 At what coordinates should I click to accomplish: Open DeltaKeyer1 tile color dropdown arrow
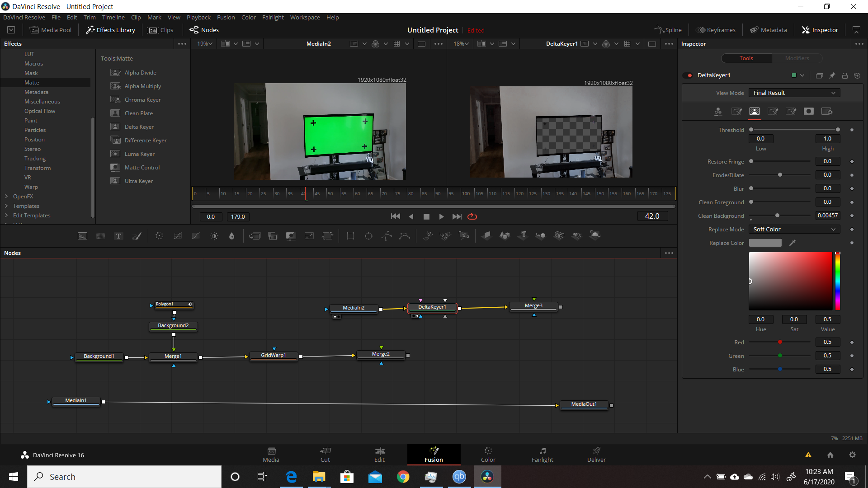[802, 75]
